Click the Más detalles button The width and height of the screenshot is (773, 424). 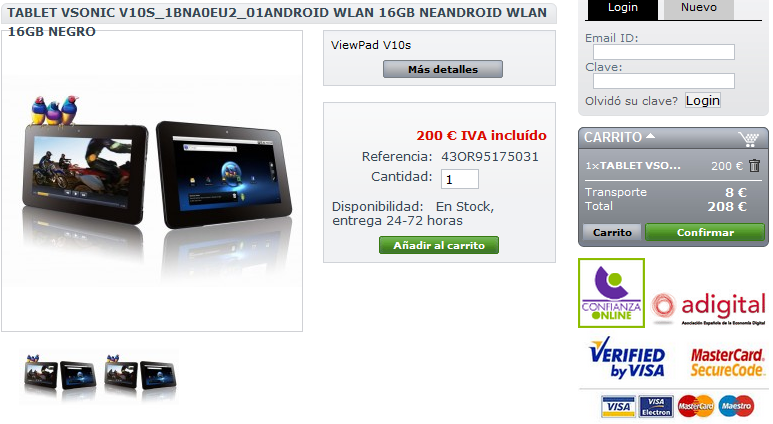443,69
